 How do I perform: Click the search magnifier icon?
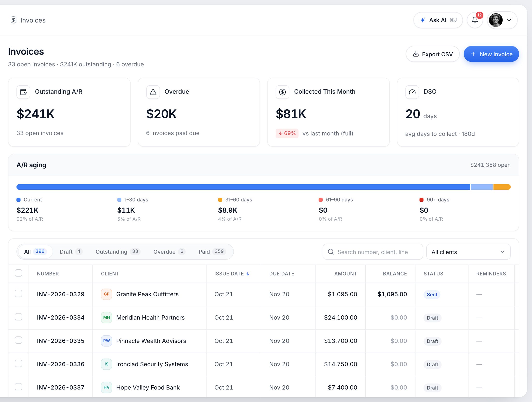click(331, 252)
